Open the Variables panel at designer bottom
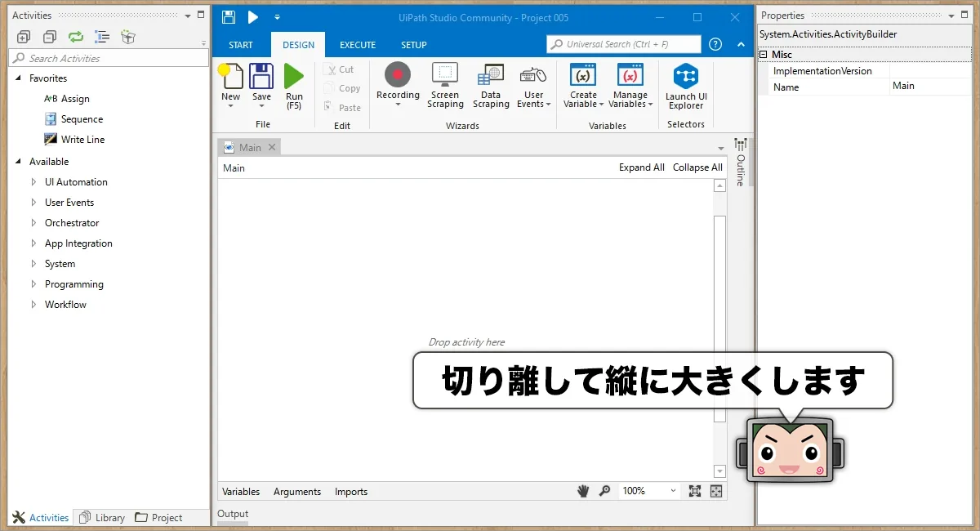980x531 pixels. [241, 492]
